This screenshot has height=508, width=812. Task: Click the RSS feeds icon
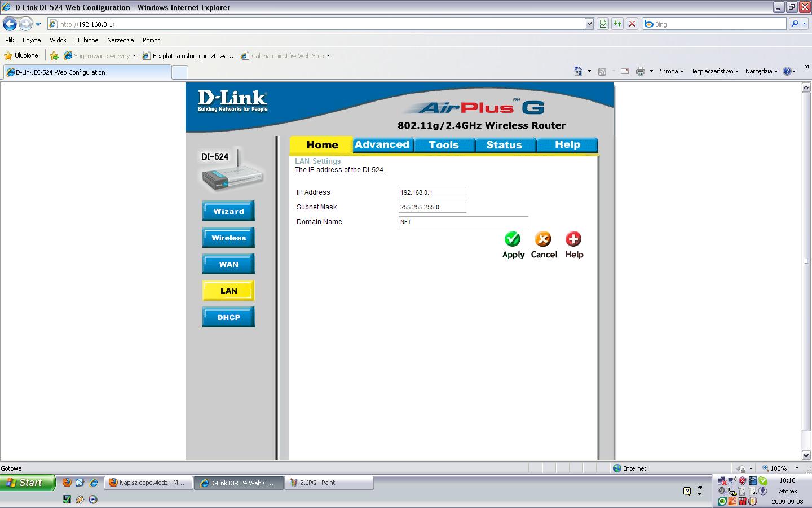coord(602,71)
